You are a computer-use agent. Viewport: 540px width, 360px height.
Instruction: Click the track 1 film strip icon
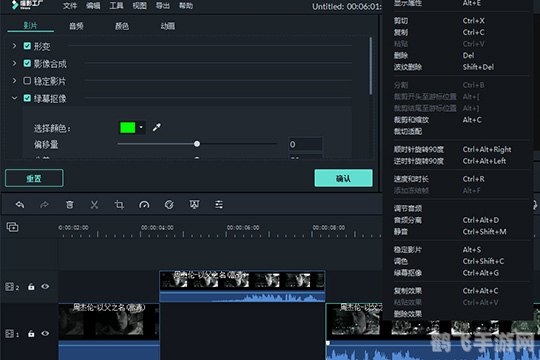(10, 333)
